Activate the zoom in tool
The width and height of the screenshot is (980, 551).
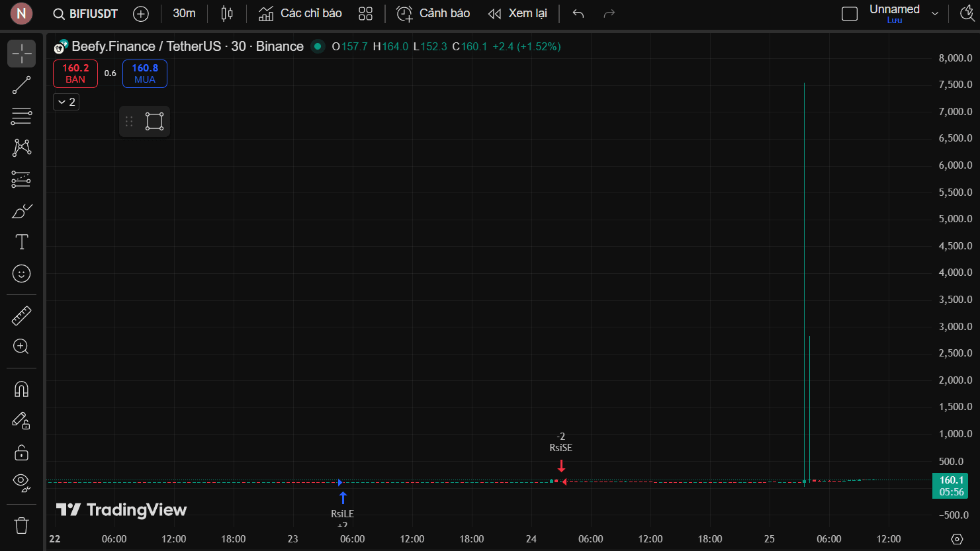pos(22,347)
